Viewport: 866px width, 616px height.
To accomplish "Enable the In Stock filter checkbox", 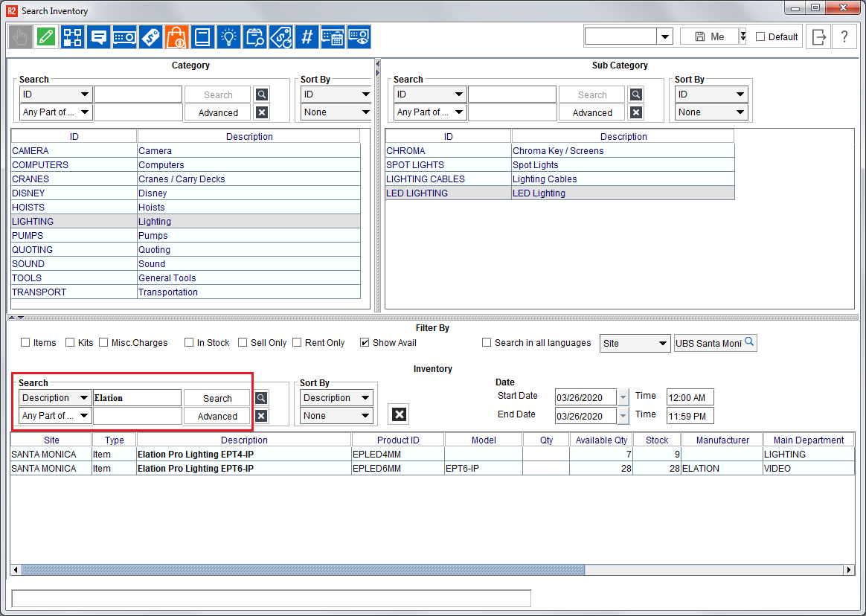I will pyautogui.click(x=190, y=343).
